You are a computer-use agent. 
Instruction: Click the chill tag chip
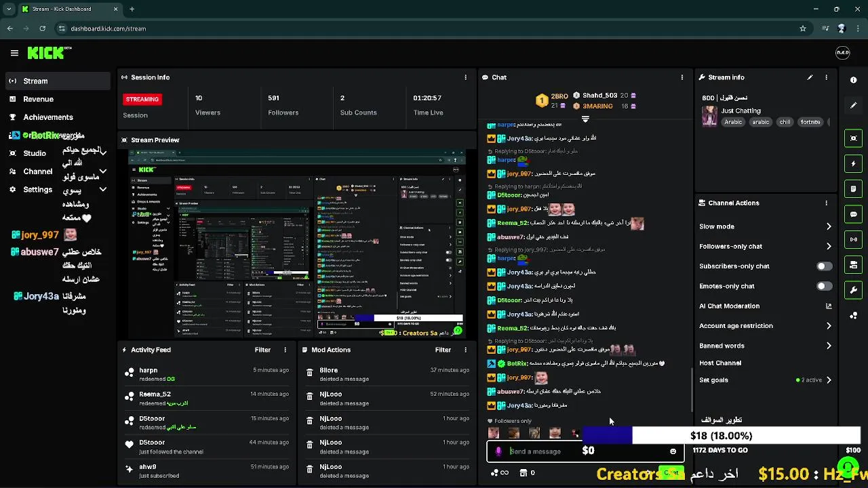coord(785,122)
